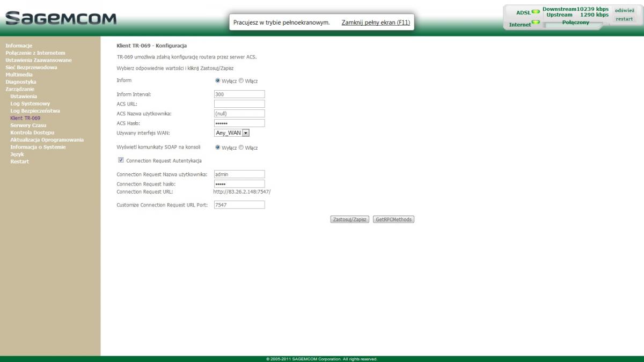Click the Internet green status indicator
The image size is (644, 362).
[535, 23]
